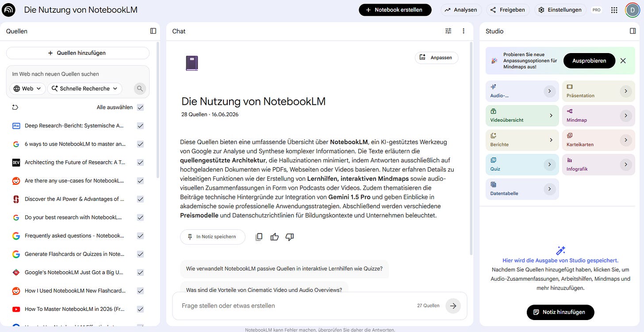Click the Datentabelle tile icon
This screenshot has width=644, height=332.
(493, 184)
